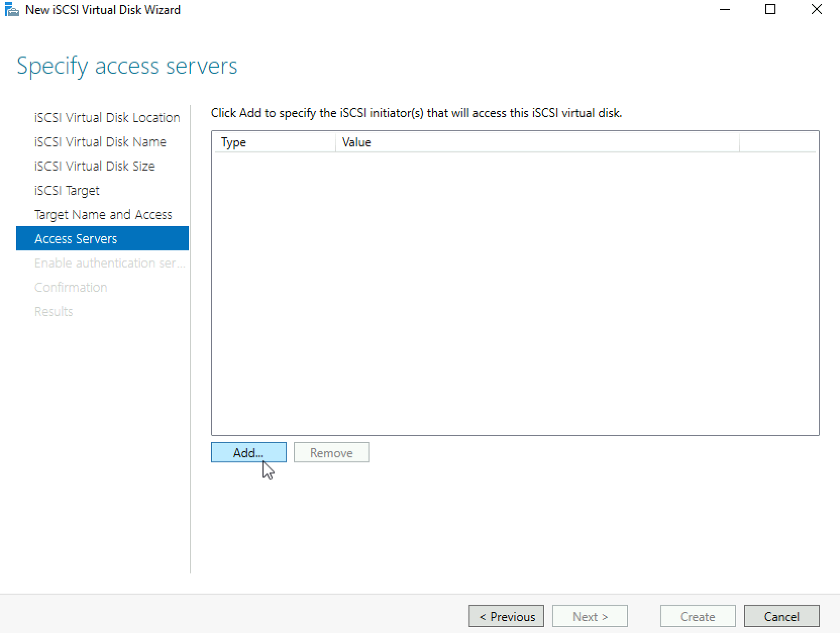Screen dimensions: 840x633
Task: Click the wizard icon in the title bar
Action: (x=12, y=10)
